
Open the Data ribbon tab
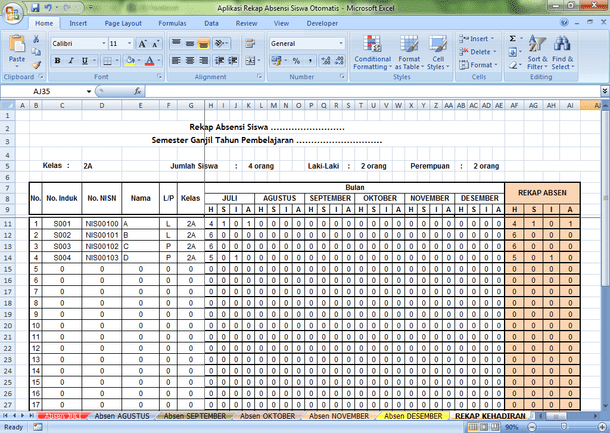click(x=211, y=23)
